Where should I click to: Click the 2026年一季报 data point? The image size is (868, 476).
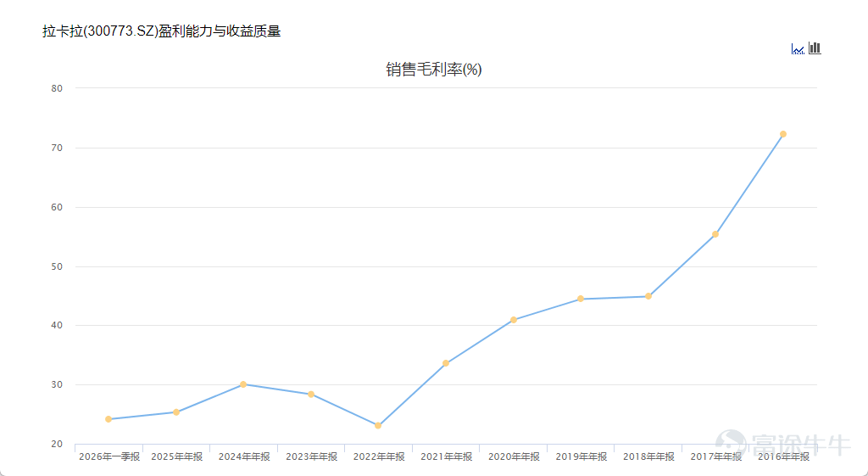click(x=108, y=419)
